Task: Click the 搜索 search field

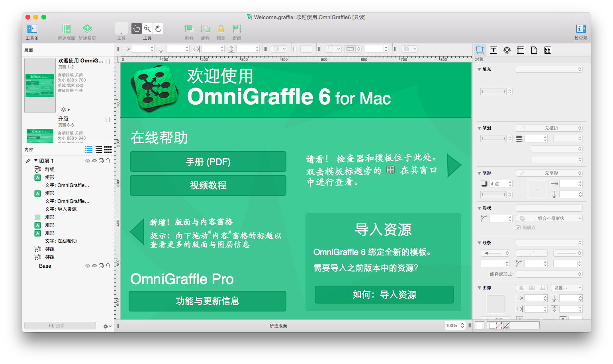Action: (60, 326)
